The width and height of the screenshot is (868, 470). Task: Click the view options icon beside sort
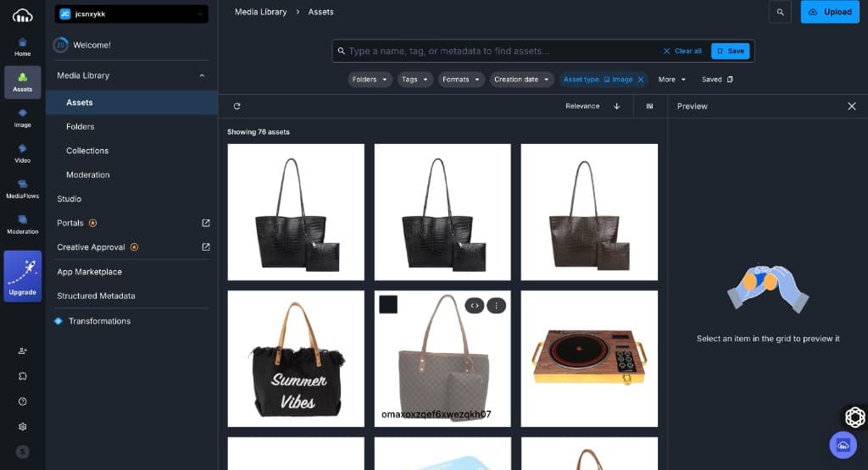click(650, 106)
